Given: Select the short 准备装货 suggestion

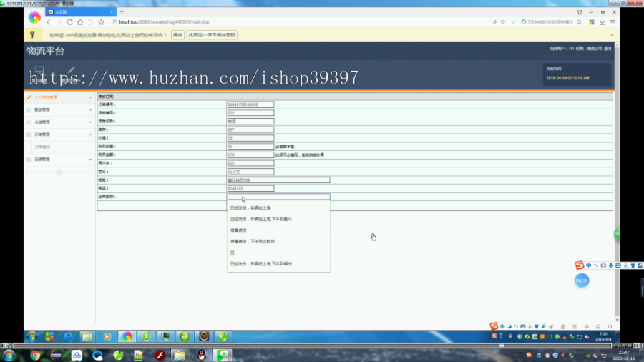Looking at the screenshot, I should point(278,230).
